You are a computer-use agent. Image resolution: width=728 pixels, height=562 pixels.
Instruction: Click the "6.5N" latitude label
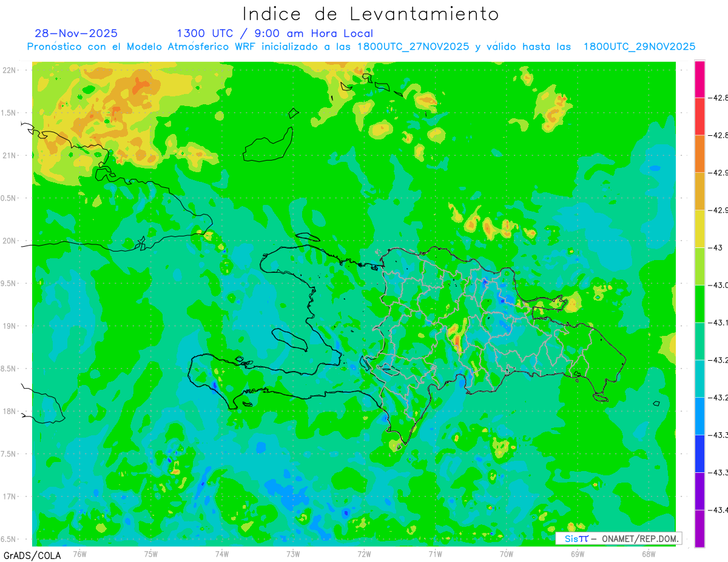(9, 540)
